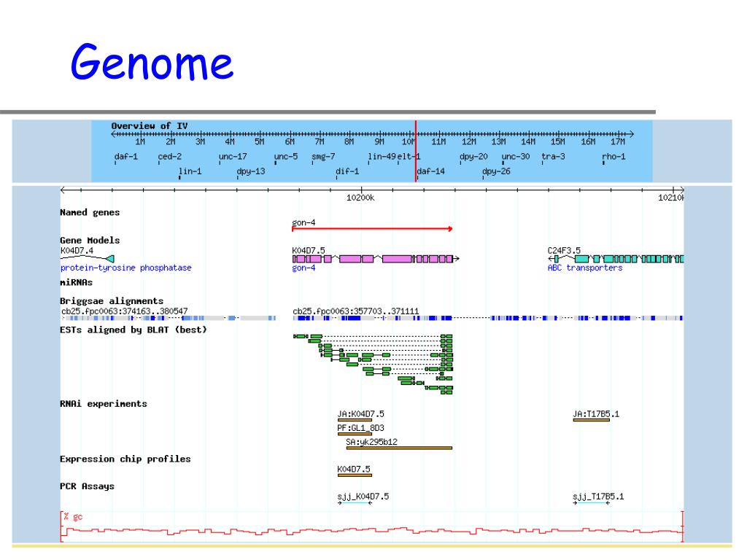
Task: Click the RNAi experiments track title
Action: [x=104, y=404]
